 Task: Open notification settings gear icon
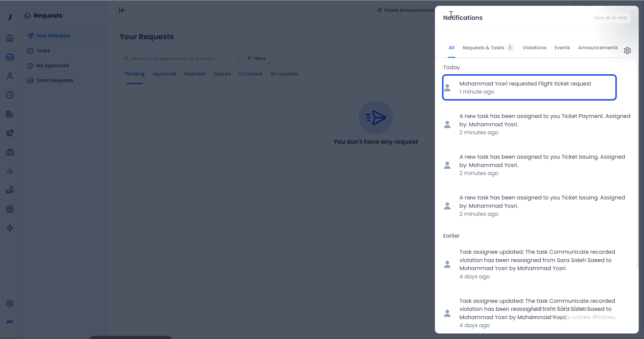(627, 51)
